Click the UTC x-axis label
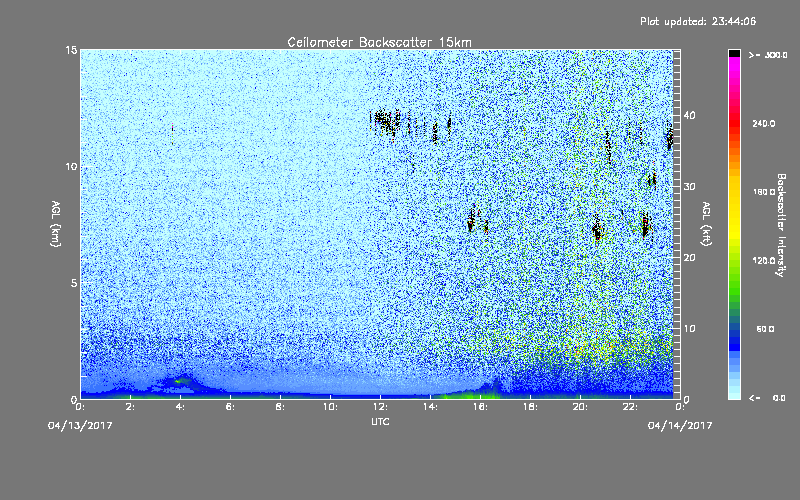The height and width of the screenshot is (500, 800). (x=380, y=421)
